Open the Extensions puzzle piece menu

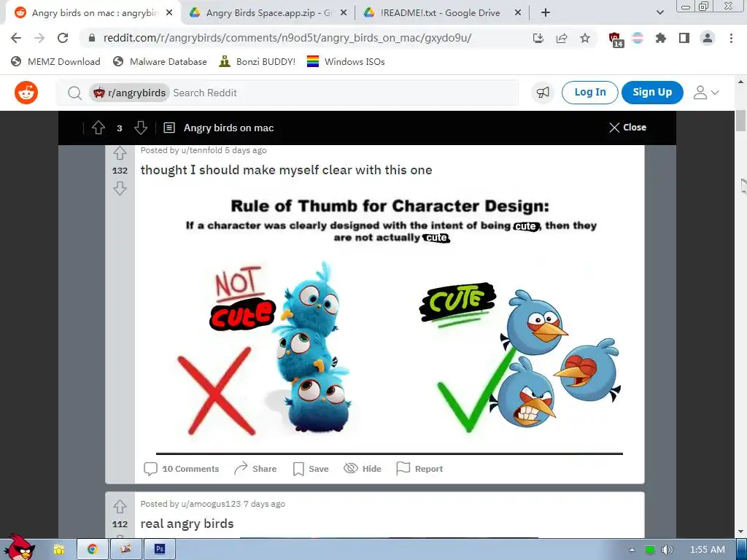(661, 38)
